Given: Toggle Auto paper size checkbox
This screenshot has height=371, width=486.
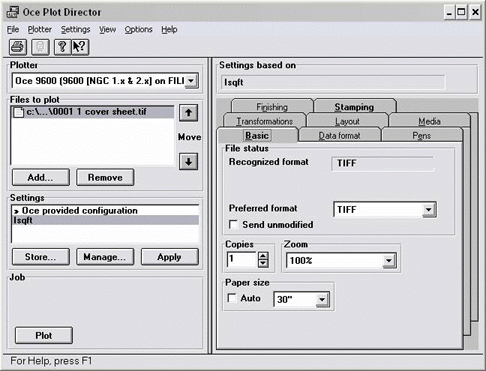Looking at the screenshot, I should [x=232, y=298].
